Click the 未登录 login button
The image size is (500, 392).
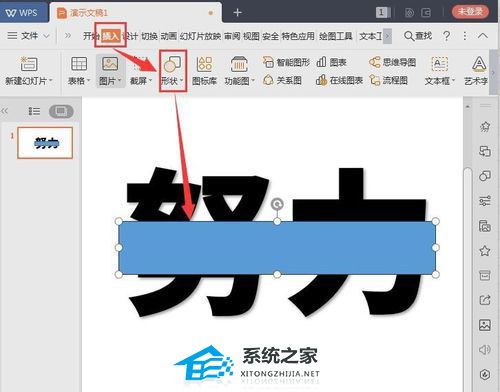coord(470,12)
